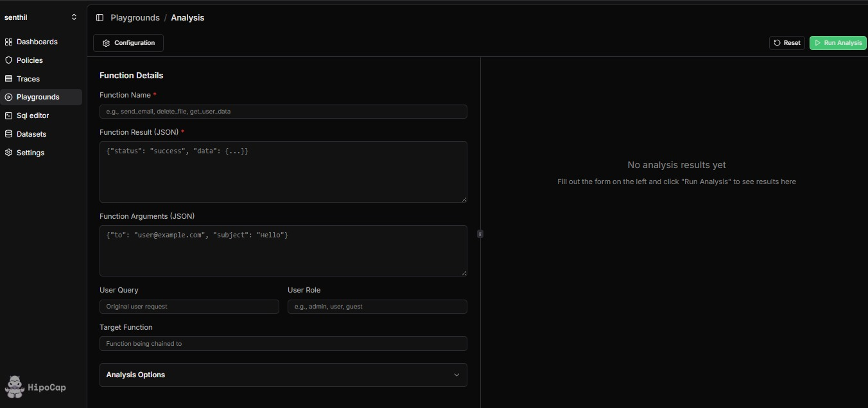The height and width of the screenshot is (408, 868).
Task: Focus the User Role field
Action: pos(378,307)
